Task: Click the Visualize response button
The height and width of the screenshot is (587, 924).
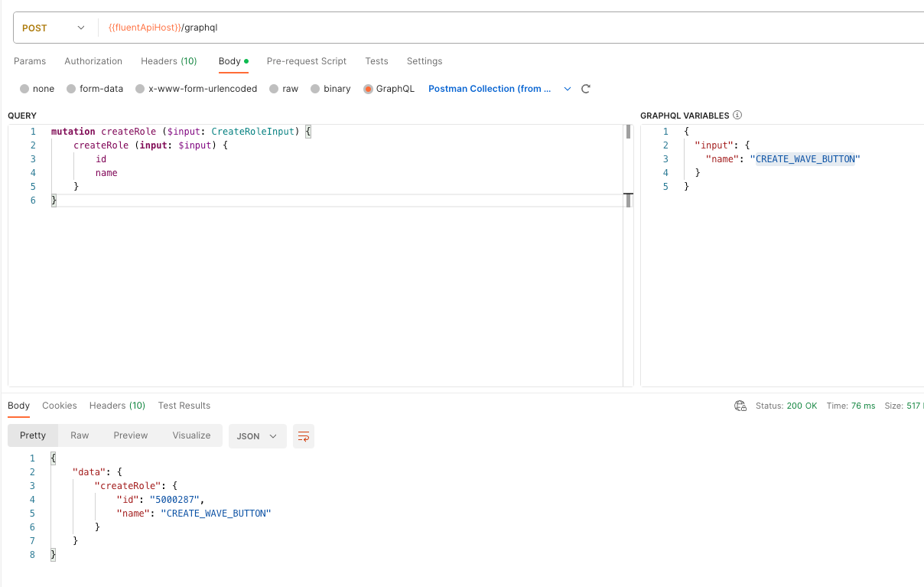Action: point(191,435)
